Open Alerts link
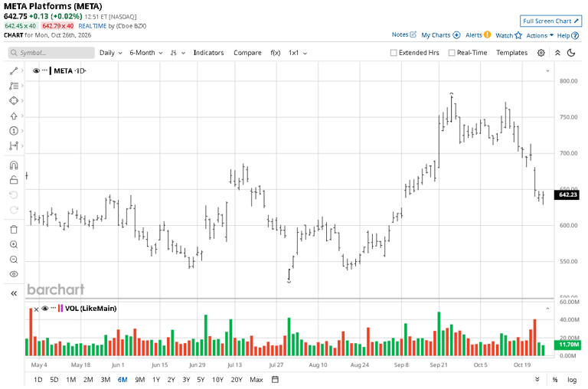This screenshot has width=588, height=389. click(x=478, y=35)
